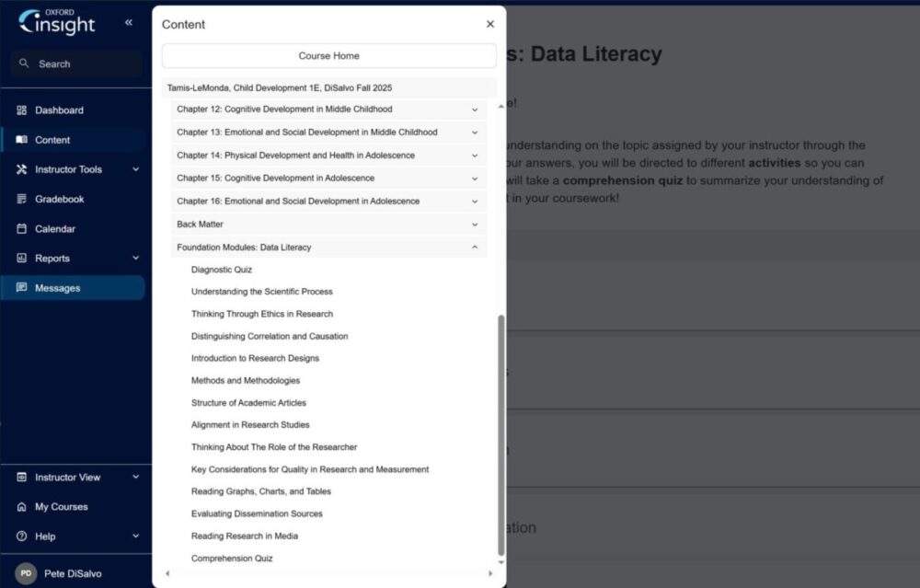Click the Help question mark icon

[22, 536]
